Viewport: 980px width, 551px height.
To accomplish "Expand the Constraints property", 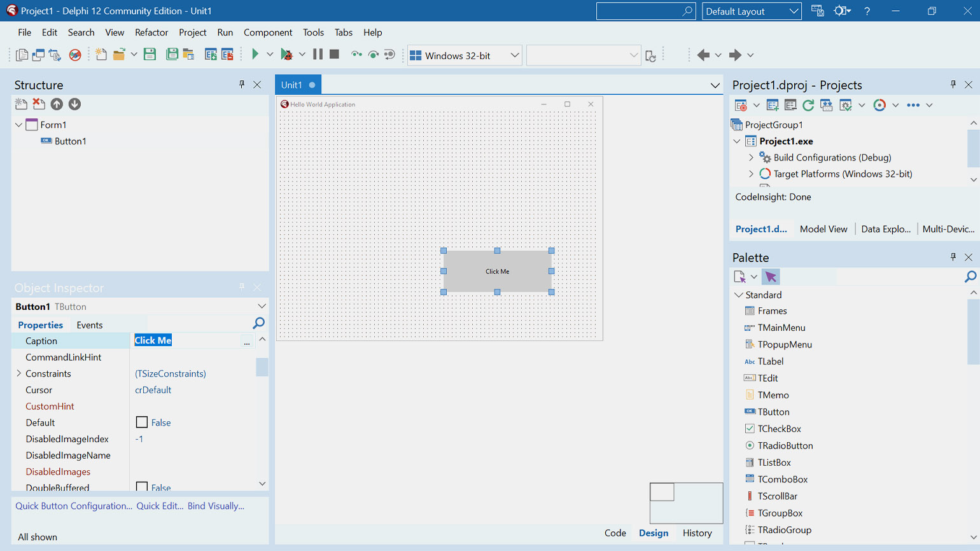I will click(18, 373).
